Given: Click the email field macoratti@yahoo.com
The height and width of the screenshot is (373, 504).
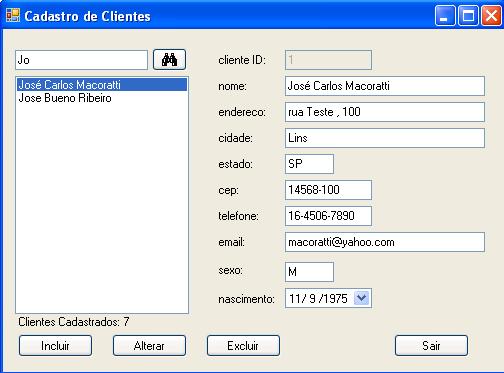Looking at the screenshot, I should coord(385,242).
